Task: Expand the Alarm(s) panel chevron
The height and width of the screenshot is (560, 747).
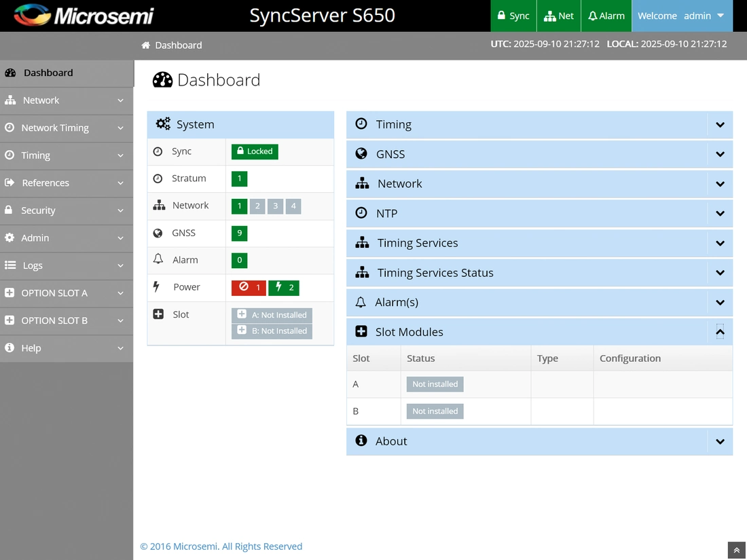Action: pyautogui.click(x=720, y=302)
